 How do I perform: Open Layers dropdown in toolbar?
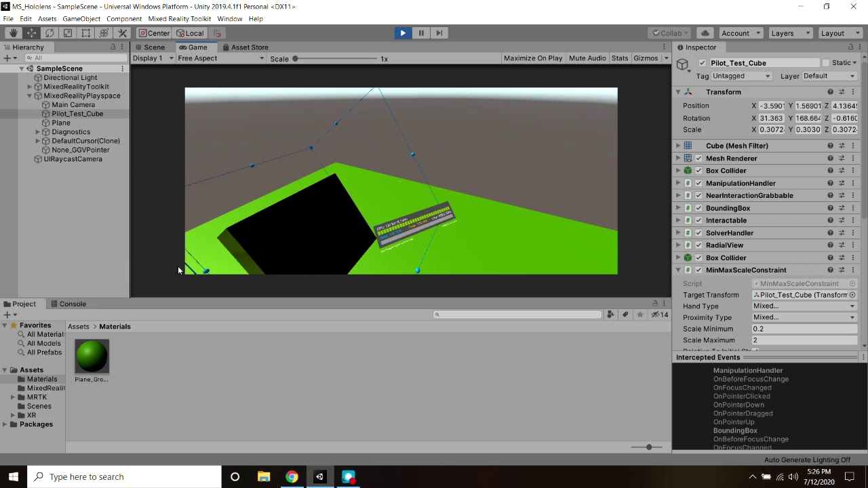click(x=789, y=33)
